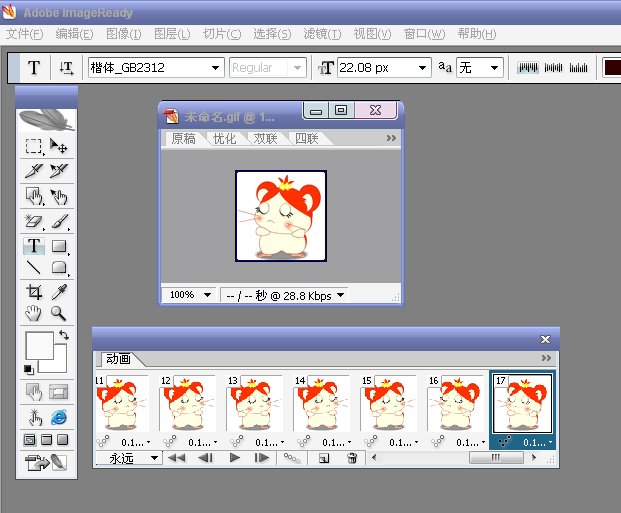This screenshot has height=513, width=621.
Task: Click the animation palette scrollbar thumb
Action: (x=496, y=458)
